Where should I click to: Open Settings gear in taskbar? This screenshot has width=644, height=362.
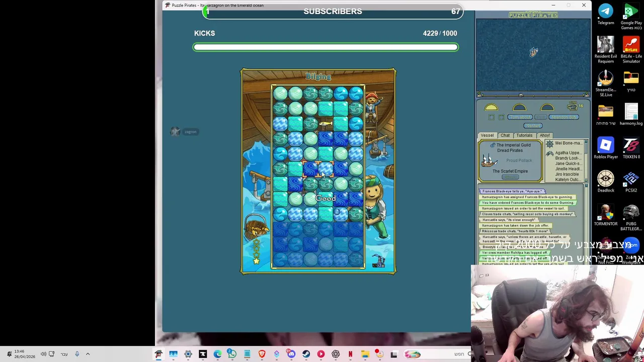pos(188,354)
